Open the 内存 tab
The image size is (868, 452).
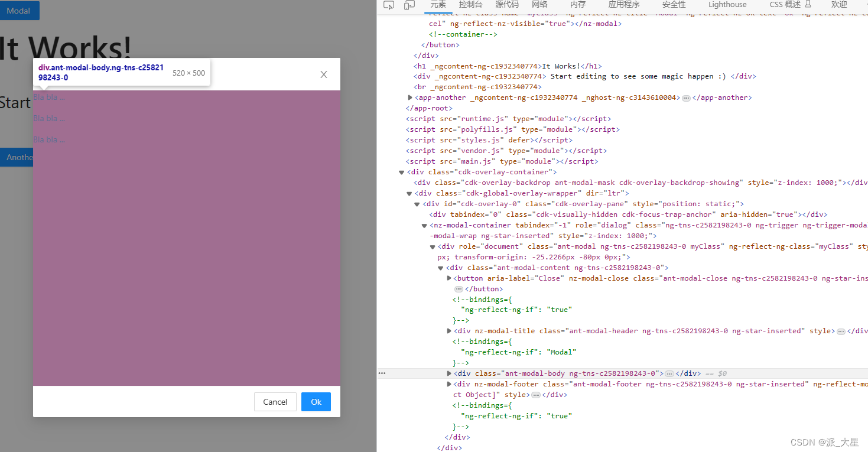578,5
